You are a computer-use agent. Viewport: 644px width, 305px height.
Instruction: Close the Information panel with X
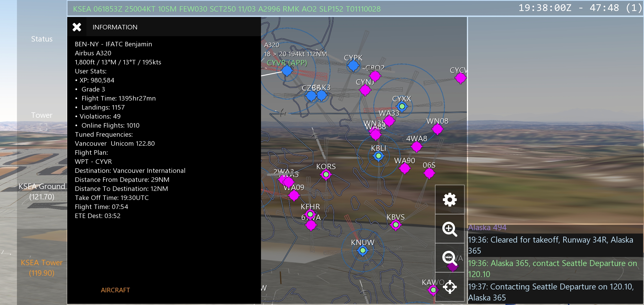coord(77,27)
